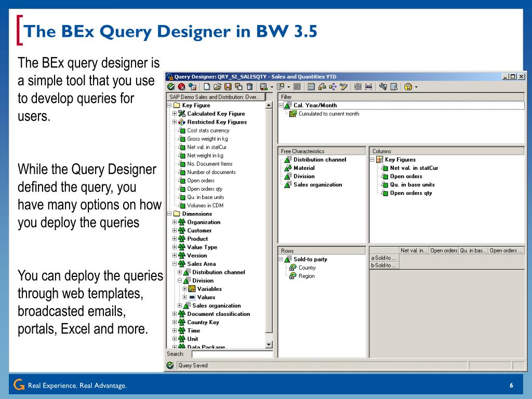Click the a-Sold-to preview row header
This screenshot has height=399, width=532.
coord(384,258)
